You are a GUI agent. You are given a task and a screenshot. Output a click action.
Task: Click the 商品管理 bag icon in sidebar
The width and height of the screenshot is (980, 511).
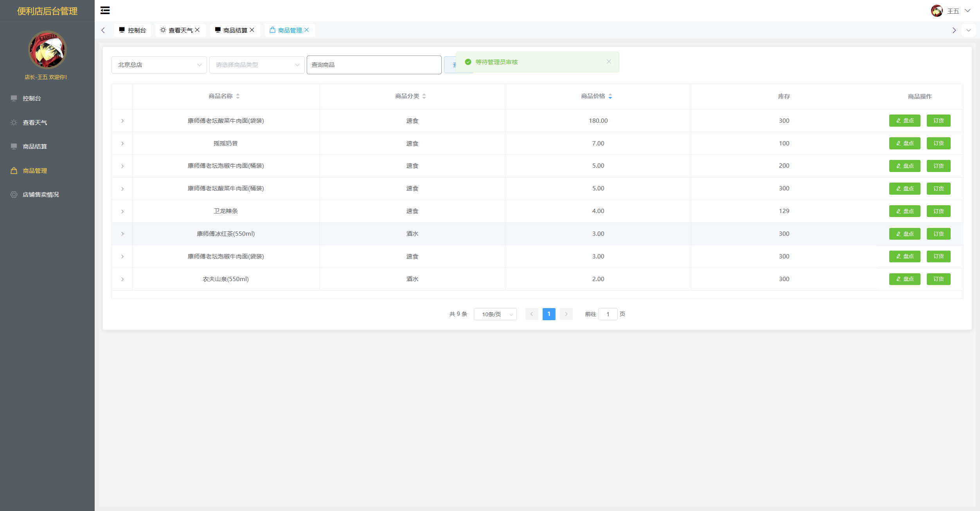14,170
